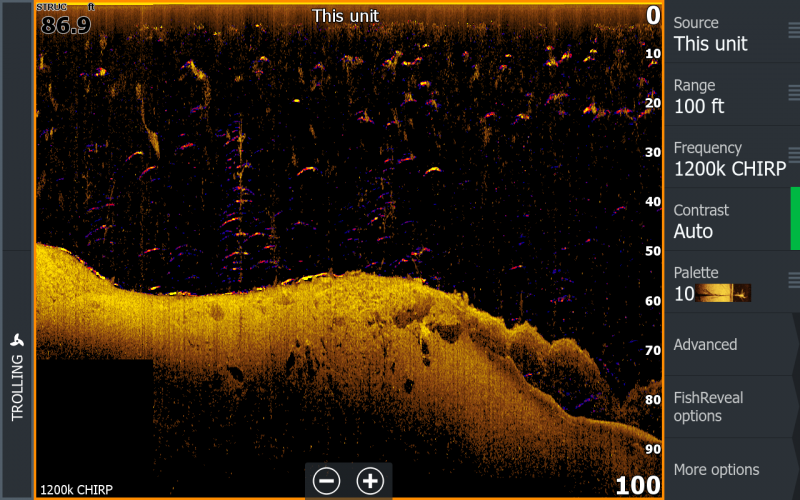Open the Range 100 ft setting

tap(732, 95)
